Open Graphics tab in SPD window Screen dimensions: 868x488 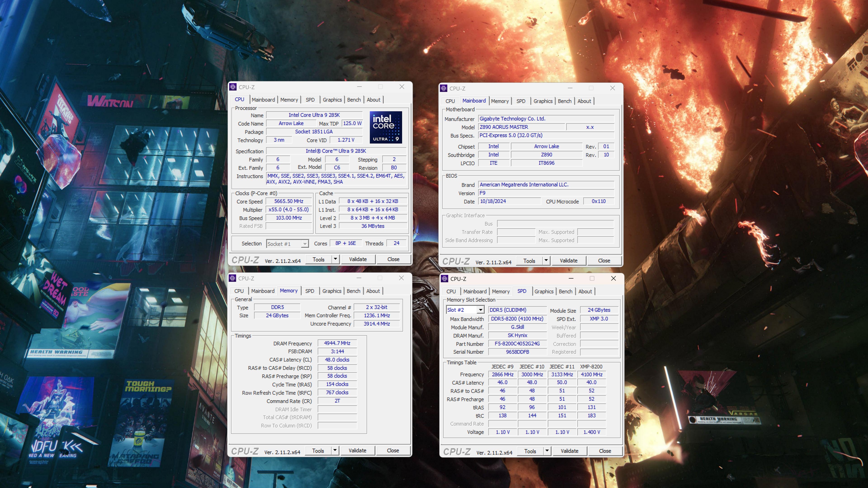click(x=544, y=291)
